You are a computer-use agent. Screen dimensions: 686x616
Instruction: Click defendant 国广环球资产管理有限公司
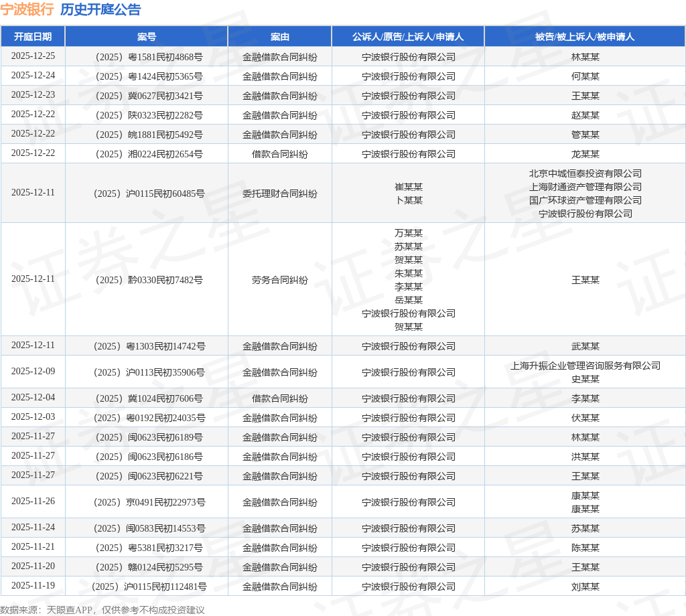click(x=586, y=200)
